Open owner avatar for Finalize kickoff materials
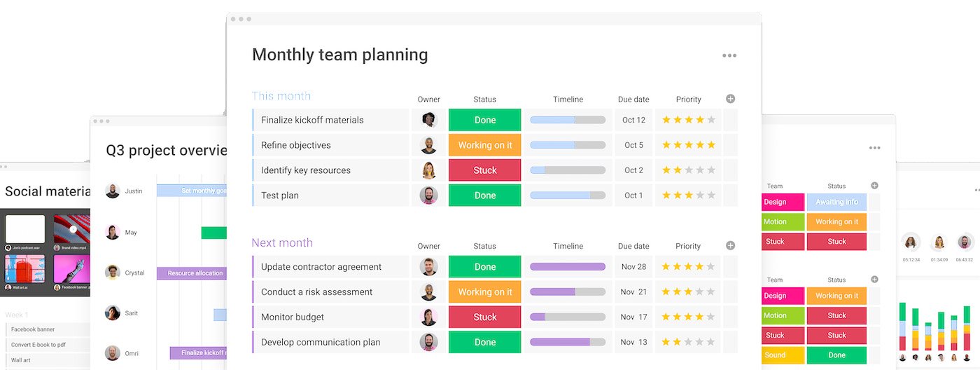This screenshot has height=370, width=980. (429, 120)
